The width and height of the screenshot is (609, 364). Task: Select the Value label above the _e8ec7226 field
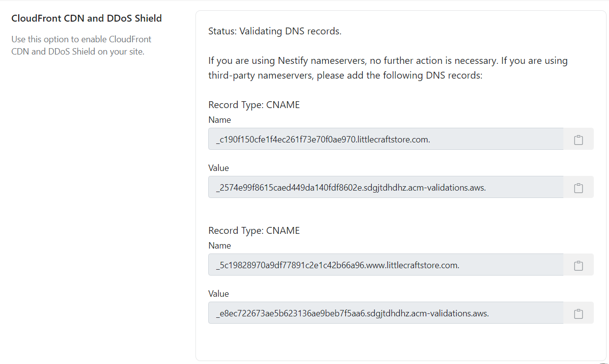(219, 294)
